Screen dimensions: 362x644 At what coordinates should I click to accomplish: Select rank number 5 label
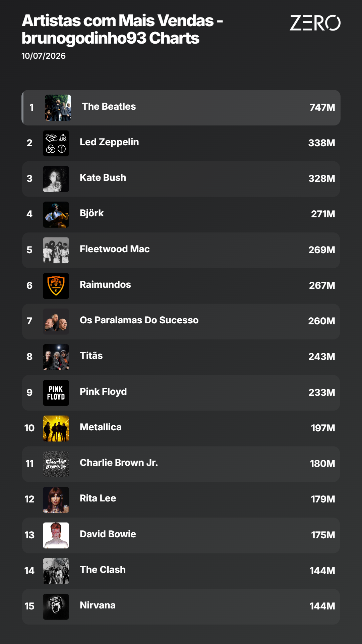pos(29,250)
